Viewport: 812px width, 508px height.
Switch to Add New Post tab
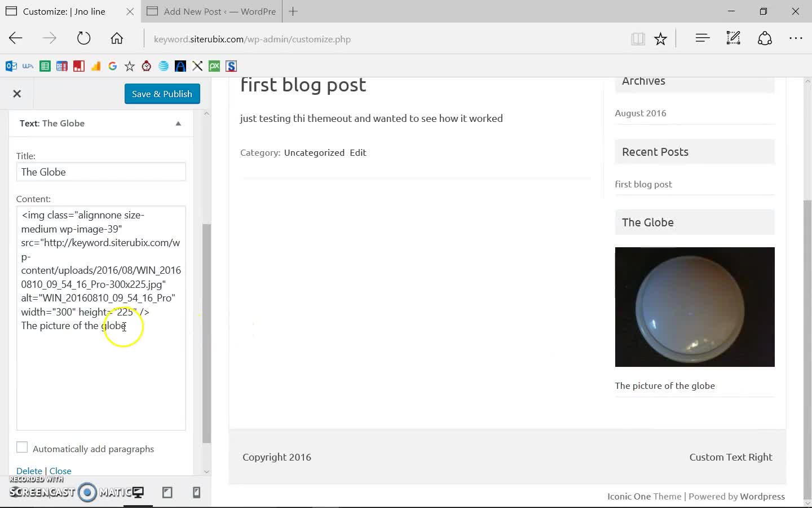pos(211,11)
